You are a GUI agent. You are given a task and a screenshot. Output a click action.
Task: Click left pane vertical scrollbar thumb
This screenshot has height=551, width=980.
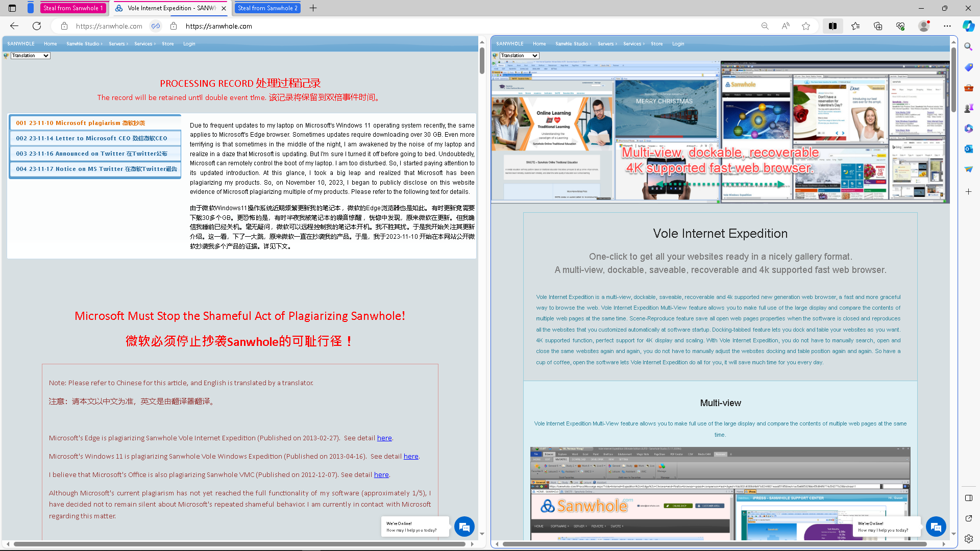482,61
